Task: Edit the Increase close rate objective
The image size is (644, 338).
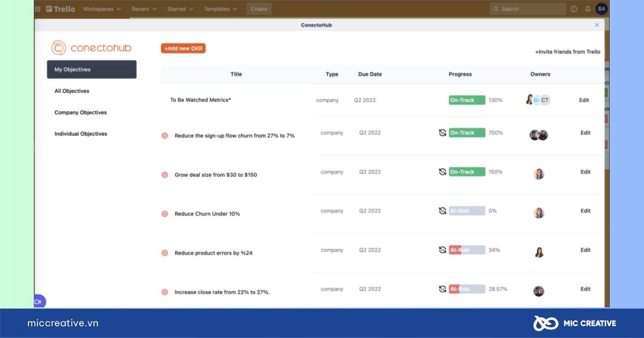Action: click(586, 289)
